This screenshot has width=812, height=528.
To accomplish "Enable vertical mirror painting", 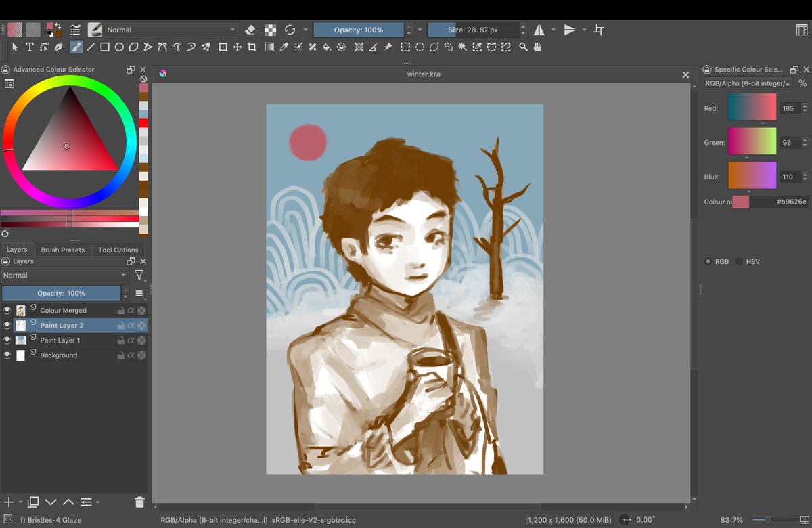I will (x=570, y=30).
